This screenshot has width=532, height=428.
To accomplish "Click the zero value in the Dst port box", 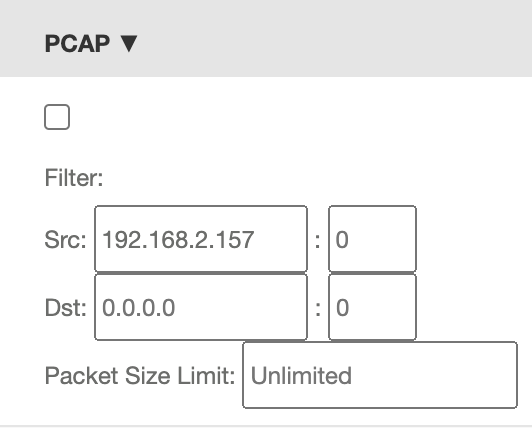I will [x=342, y=308].
